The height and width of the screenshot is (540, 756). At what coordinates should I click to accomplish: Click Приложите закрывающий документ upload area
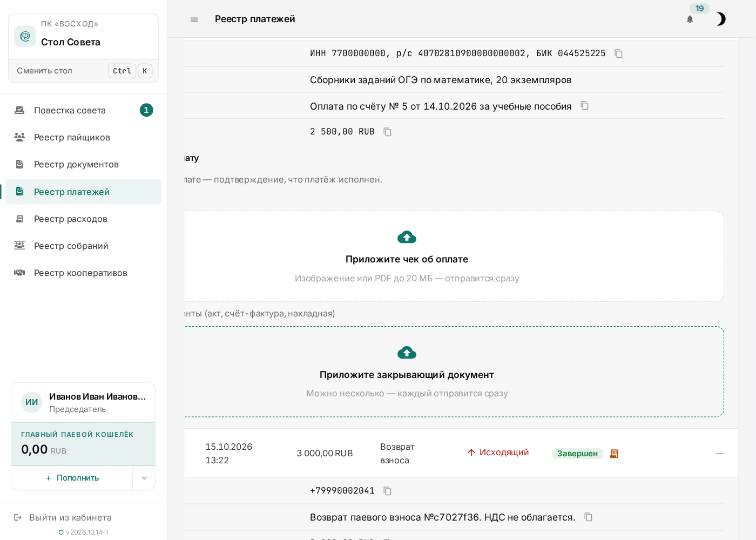[x=454, y=372]
